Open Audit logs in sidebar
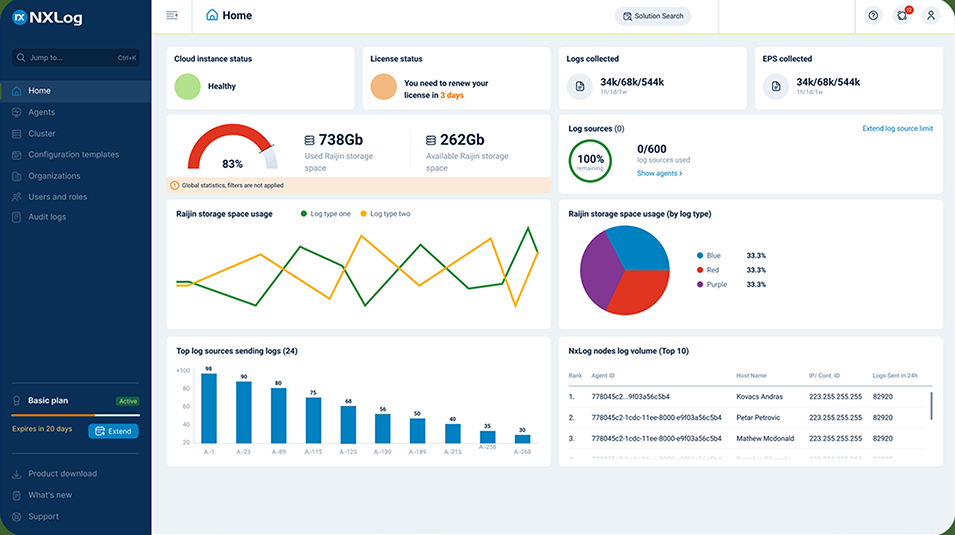Image resolution: width=955 pixels, height=535 pixels. point(47,217)
